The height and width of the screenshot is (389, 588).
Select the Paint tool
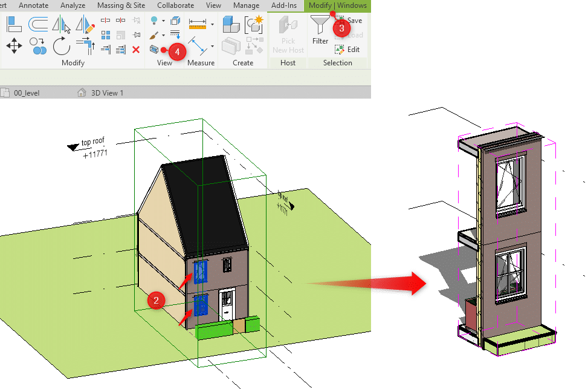pos(152,34)
